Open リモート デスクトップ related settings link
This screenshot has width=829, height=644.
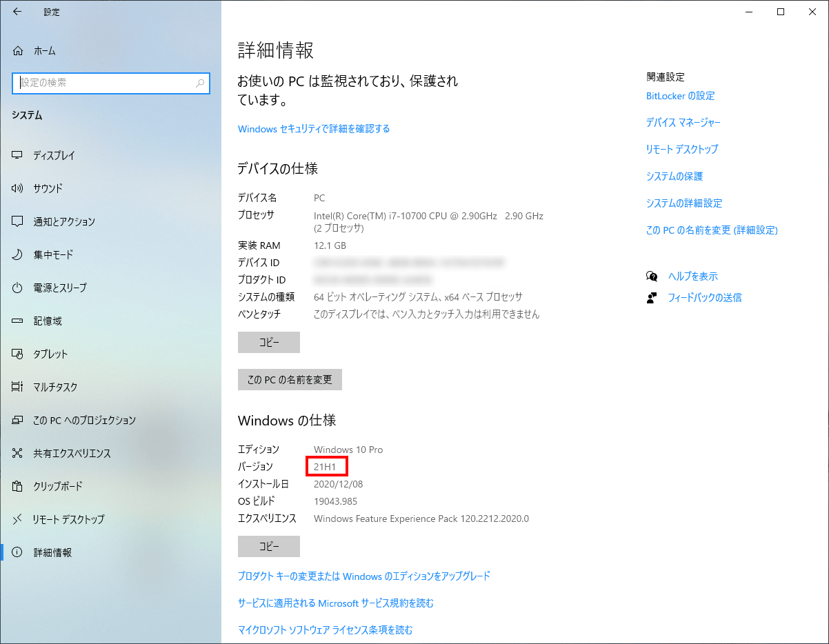pyautogui.click(x=682, y=149)
